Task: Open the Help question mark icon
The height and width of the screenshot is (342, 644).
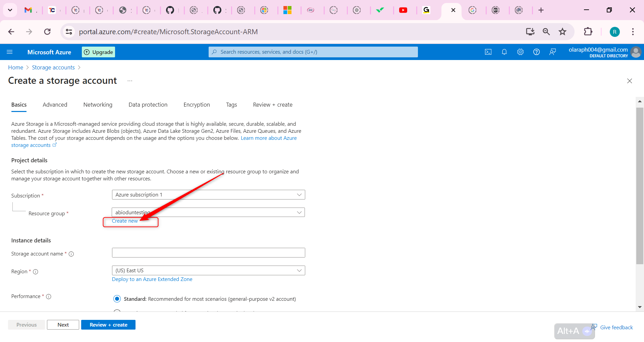Action: pyautogui.click(x=536, y=52)
